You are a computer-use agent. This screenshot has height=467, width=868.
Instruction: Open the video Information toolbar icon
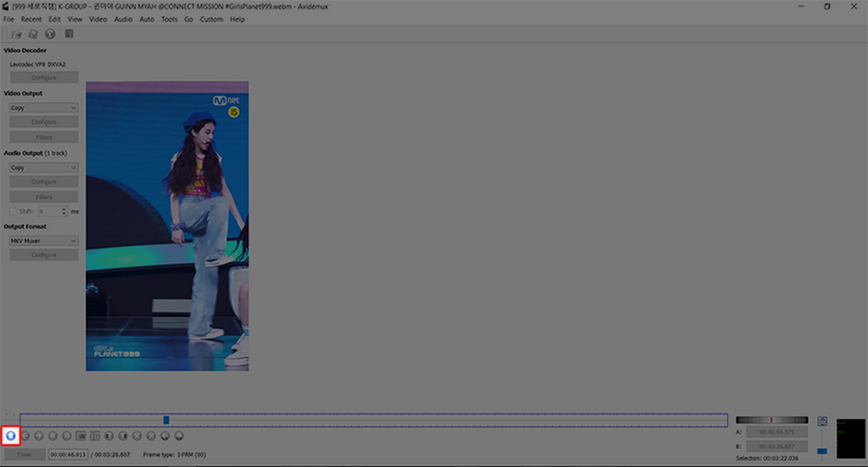[x=51, y=34]
